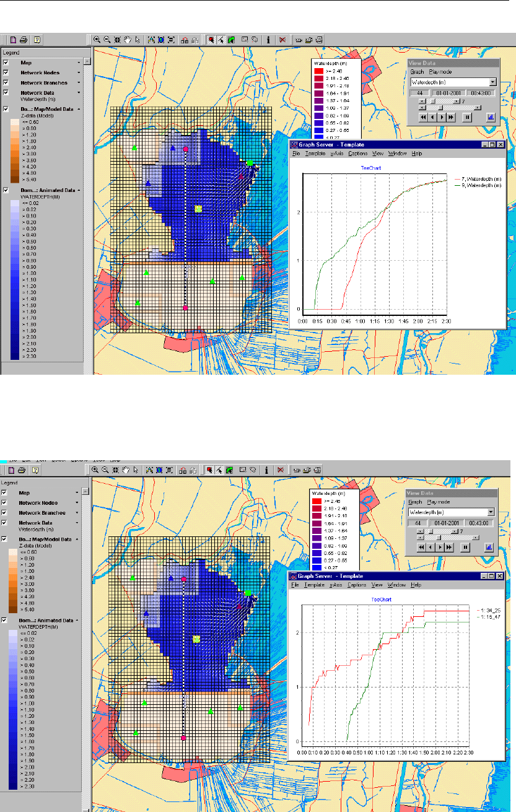Pick the arrow pointer tool in upper toolbar

(137, 38)
